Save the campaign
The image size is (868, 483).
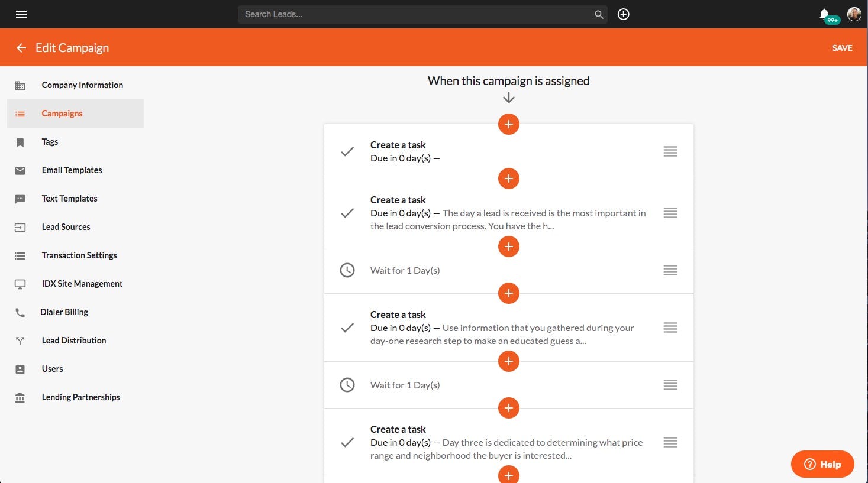click(x=842, y=48)
